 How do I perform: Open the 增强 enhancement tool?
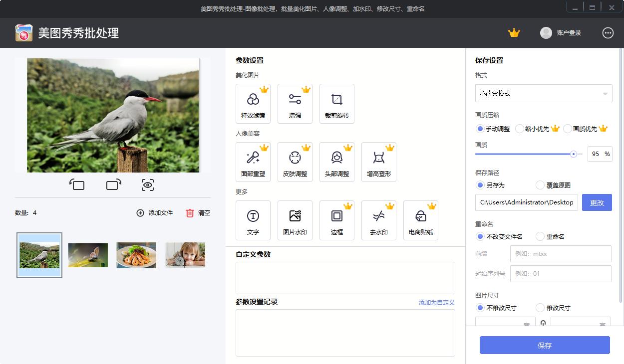(x=295, y=104)
